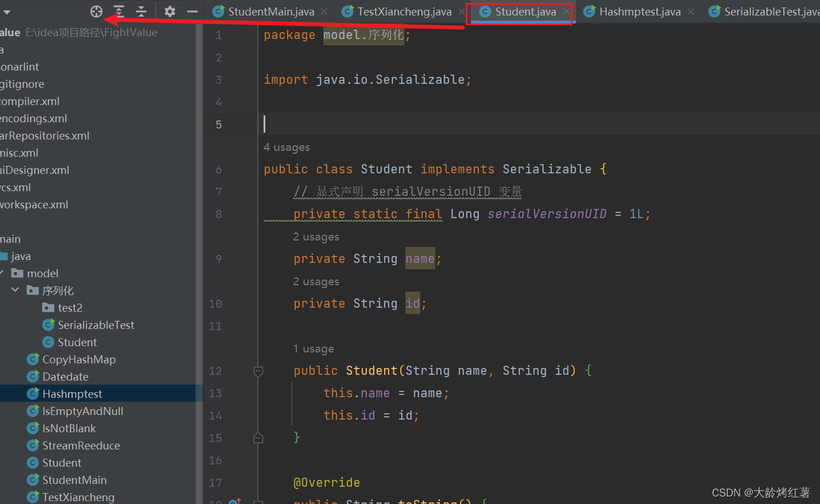Viewport: 820px width, 504px height.
Task: Click Serializable in the import statement
Action: (420, 80)
